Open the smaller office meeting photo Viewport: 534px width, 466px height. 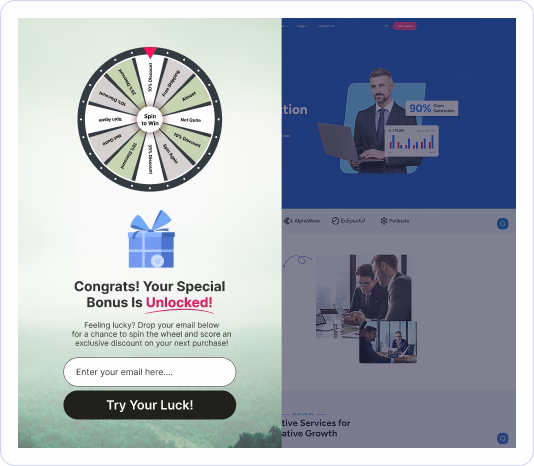click(x=388, y=342)
